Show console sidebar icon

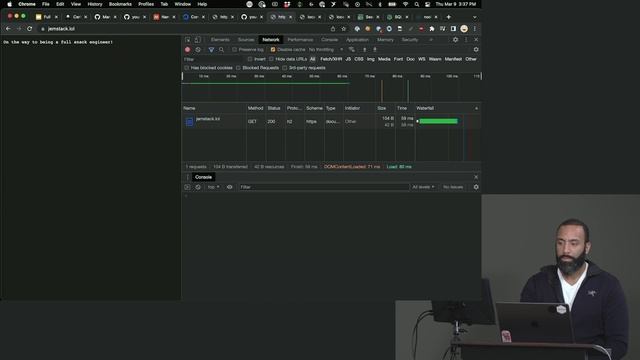(x=187, y=187)
